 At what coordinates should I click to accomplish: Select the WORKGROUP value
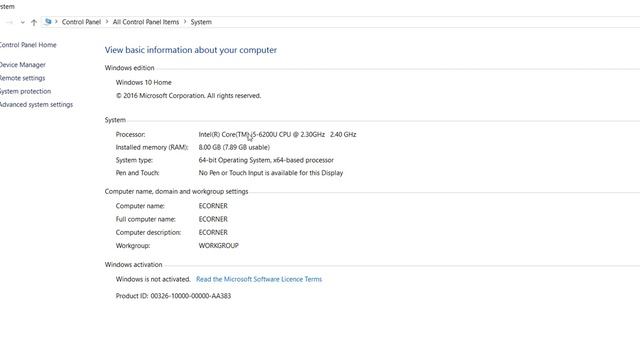(219, 246)
